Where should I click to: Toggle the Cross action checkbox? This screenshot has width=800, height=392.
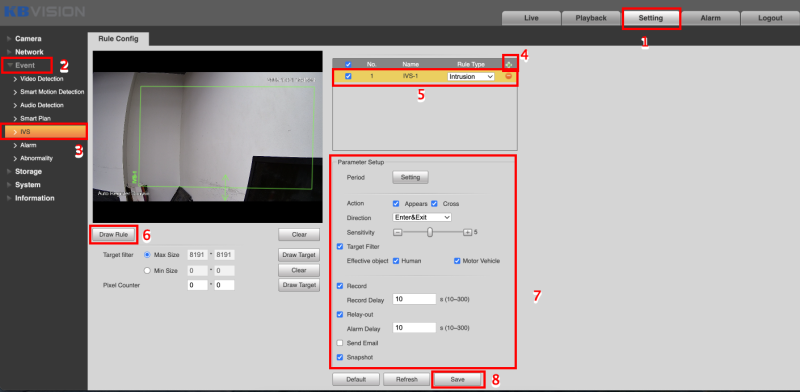434,203
